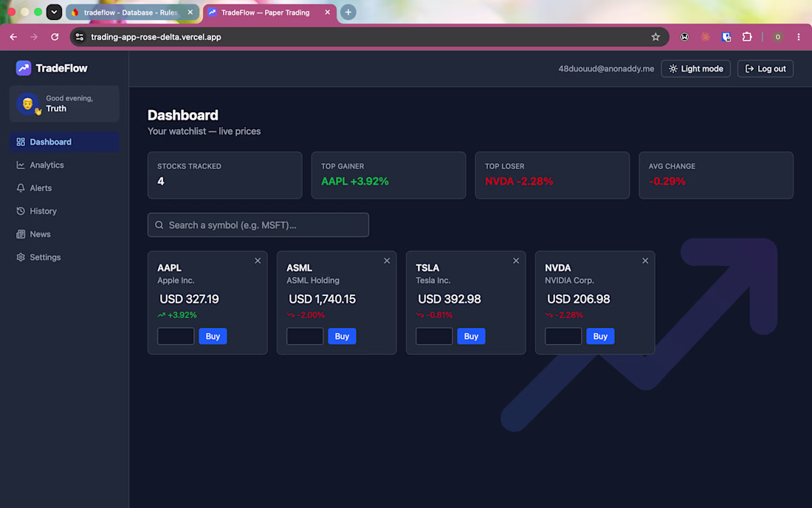Click AAPL quantity input box

click(x=176, y=336)
